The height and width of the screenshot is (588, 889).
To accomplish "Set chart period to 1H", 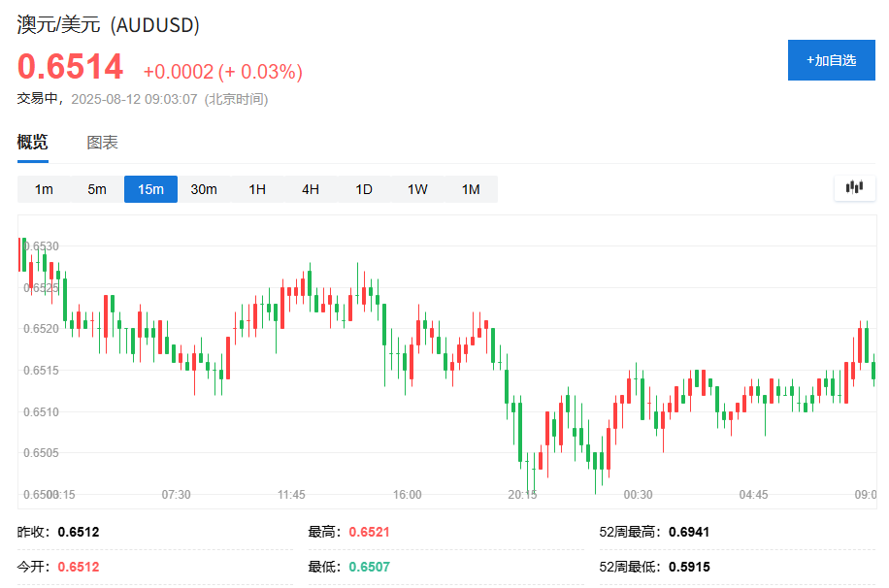I will tap(257, 189).
